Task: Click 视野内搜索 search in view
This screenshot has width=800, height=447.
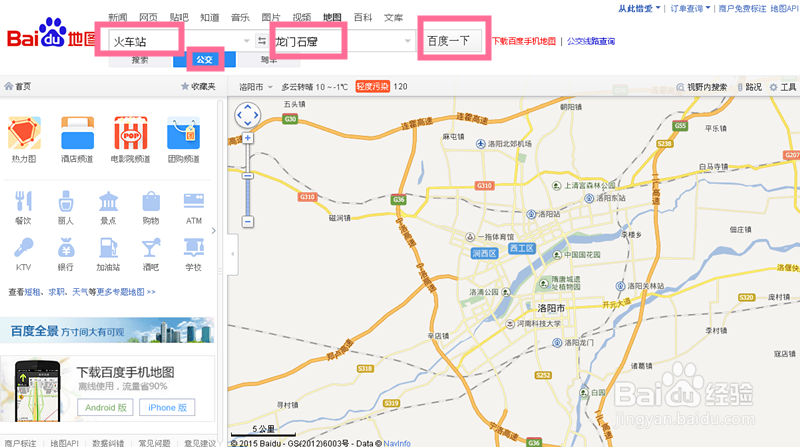Action: pos(702,87)
